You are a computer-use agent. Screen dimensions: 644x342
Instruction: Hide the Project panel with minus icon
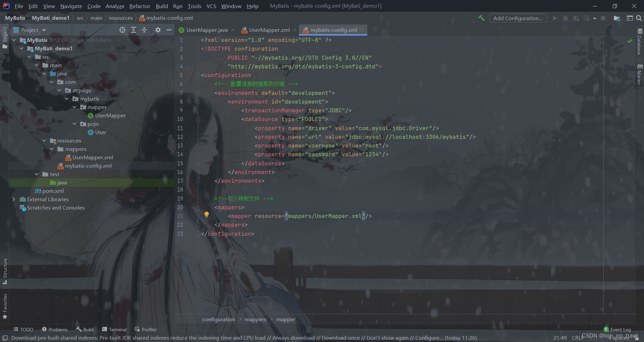169,30
